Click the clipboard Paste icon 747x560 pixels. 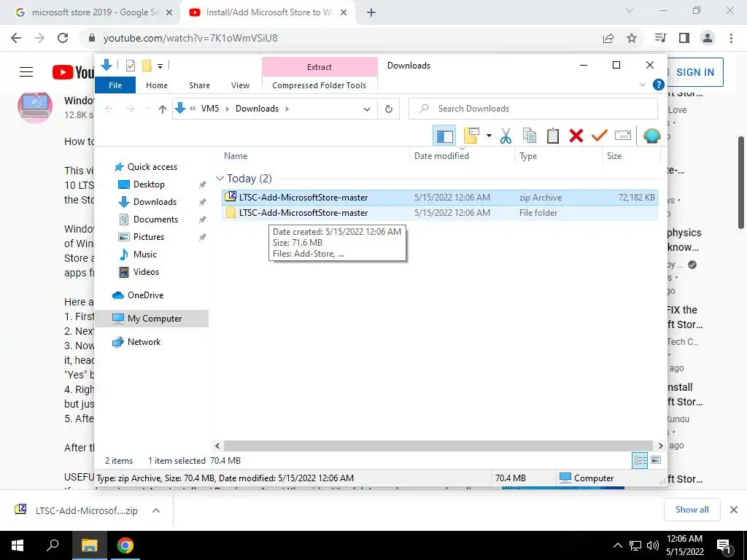(x=553, y=136)
